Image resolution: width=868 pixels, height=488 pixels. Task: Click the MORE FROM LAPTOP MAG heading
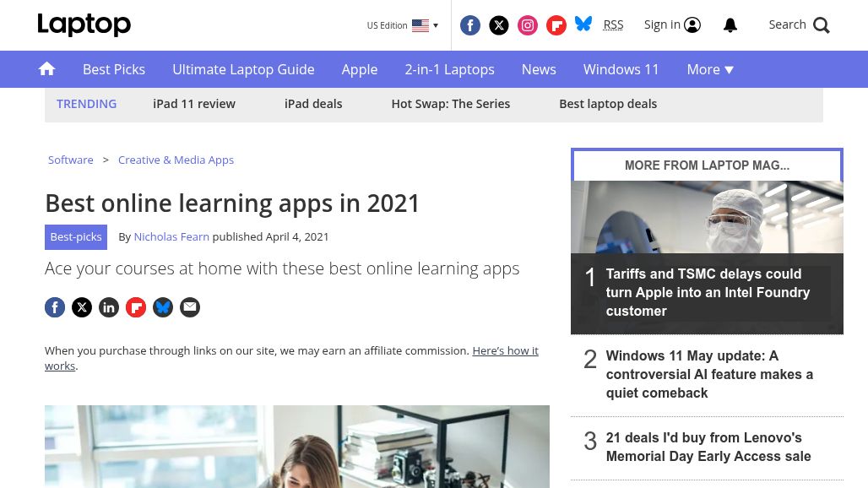(707, 165)
